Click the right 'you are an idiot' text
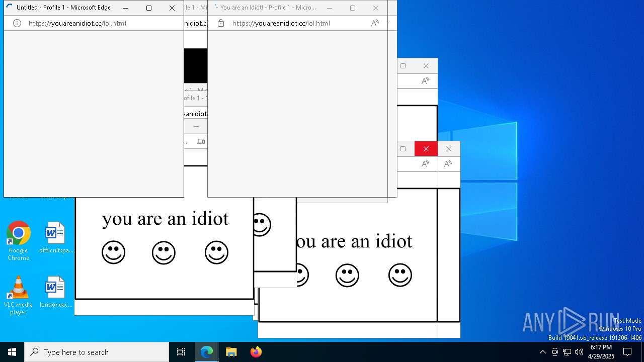Screen dimensions: 644x362 pos(354,241)
